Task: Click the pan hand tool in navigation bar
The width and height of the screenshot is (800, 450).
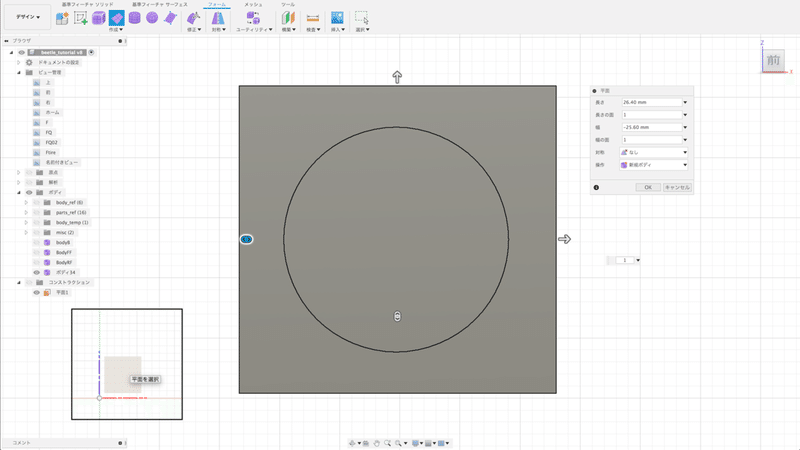Action: click(x=377, y=443)
